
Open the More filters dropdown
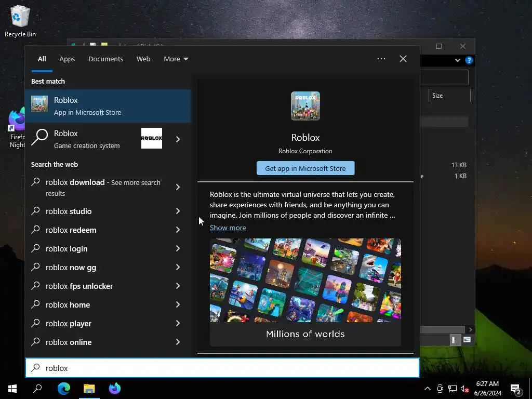click(x=176, y=59)
